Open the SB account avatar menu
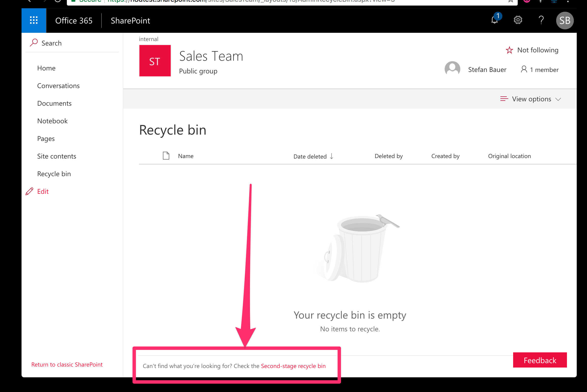Viewport: 587px width, 392px height. pyautogui.click(x=565, y=20)
